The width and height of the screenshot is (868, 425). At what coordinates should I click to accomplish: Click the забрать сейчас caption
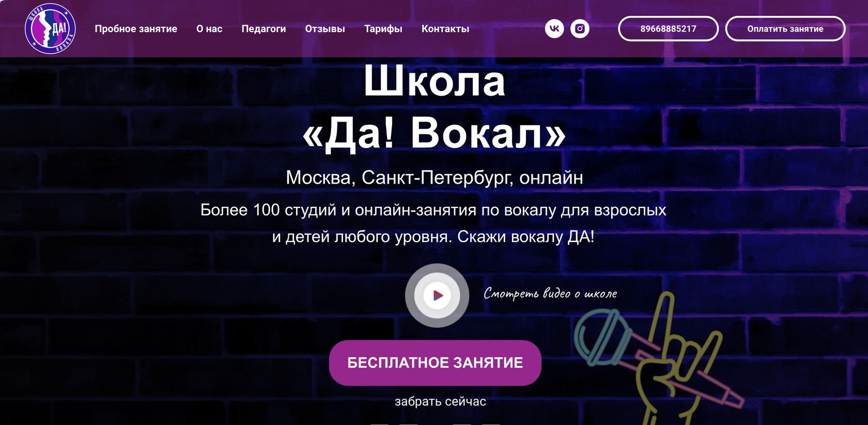440,401
